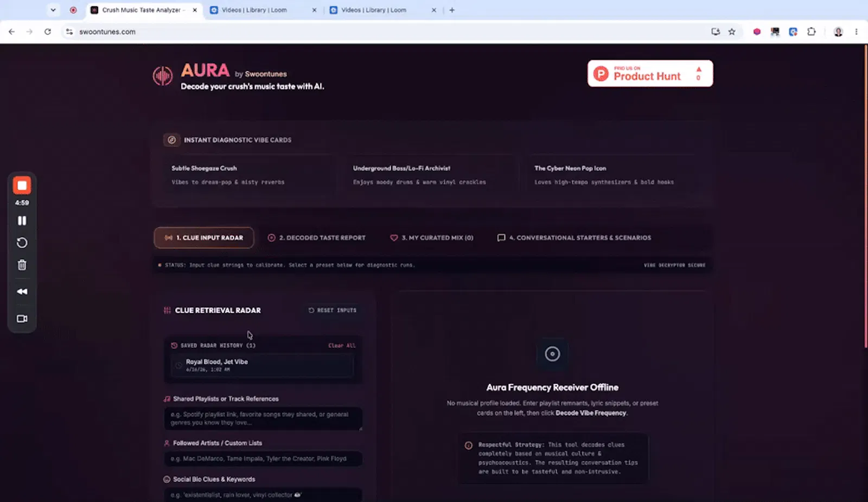
Task: Close the second Videos Library Loom tab
Action: [433, 10]
